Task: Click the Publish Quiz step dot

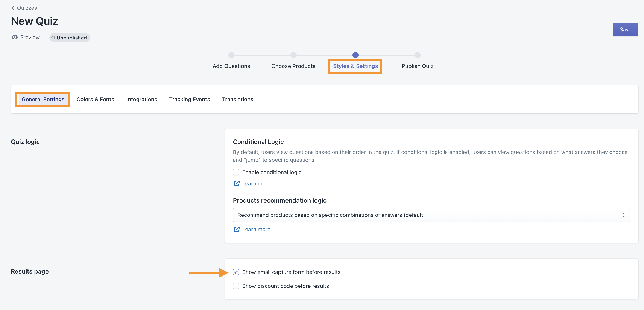Action: pos(417,55)
